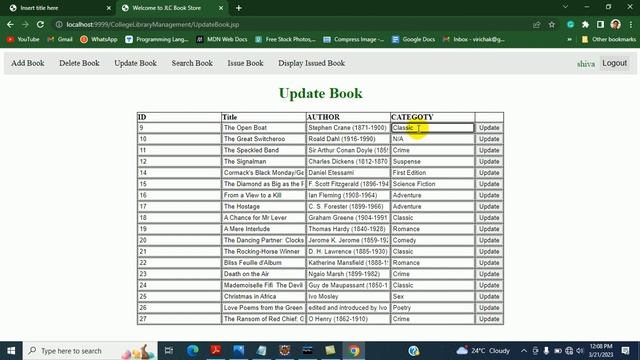The height and width of the screenshot is (360, 640).
Task: Open the Gmail bookmark
Action: click(x=60, y=39)
